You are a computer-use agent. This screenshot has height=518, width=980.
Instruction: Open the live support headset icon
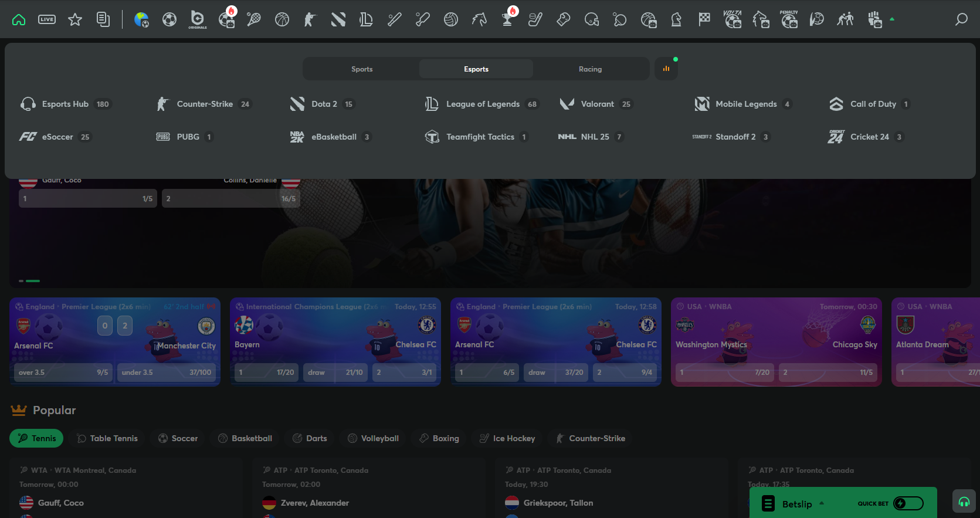coord(964,502)
